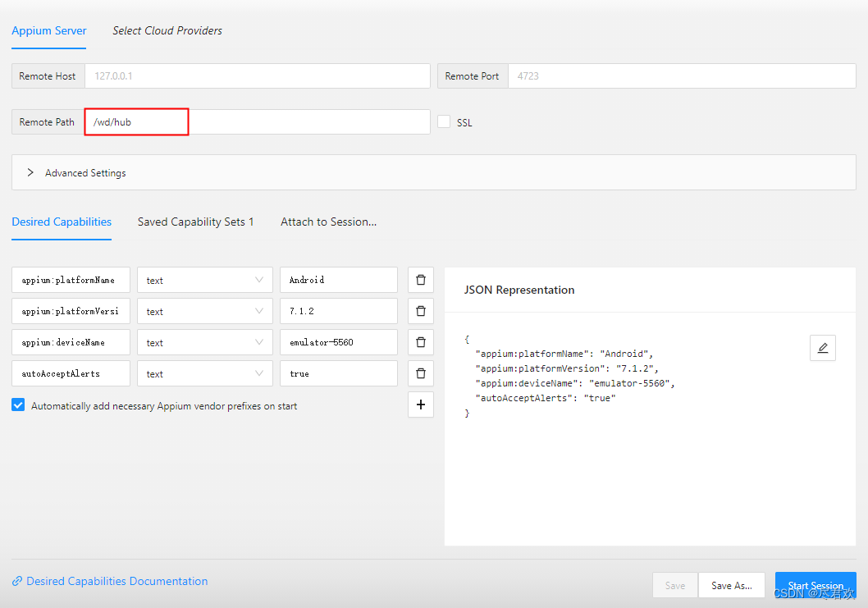This screenshot has height=608, width=868.
Task: Delete the appium:deviceName capability row
Action: coord(421,342)
